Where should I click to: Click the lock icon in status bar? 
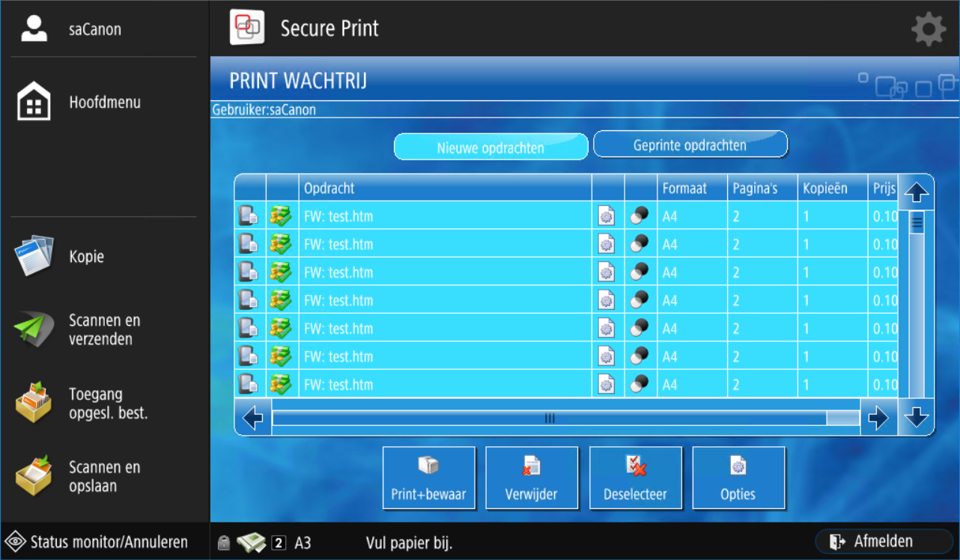click(x=222, y=543)
